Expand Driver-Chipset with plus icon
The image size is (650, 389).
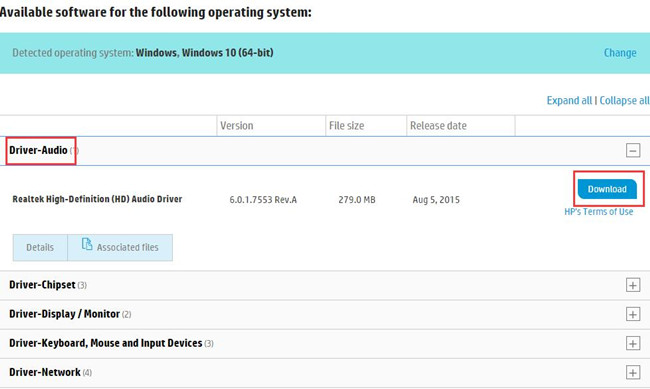click(633, 285)
